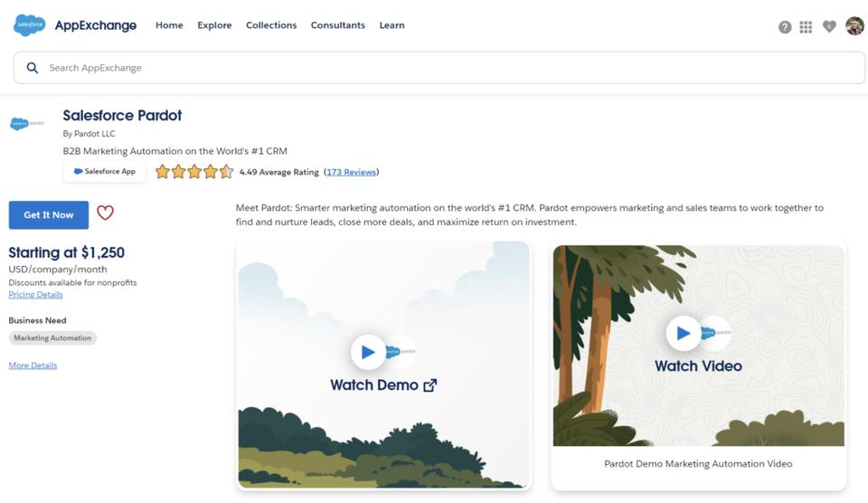Click the Salesforce cloud logo in the header

click(x=29, y=25)
